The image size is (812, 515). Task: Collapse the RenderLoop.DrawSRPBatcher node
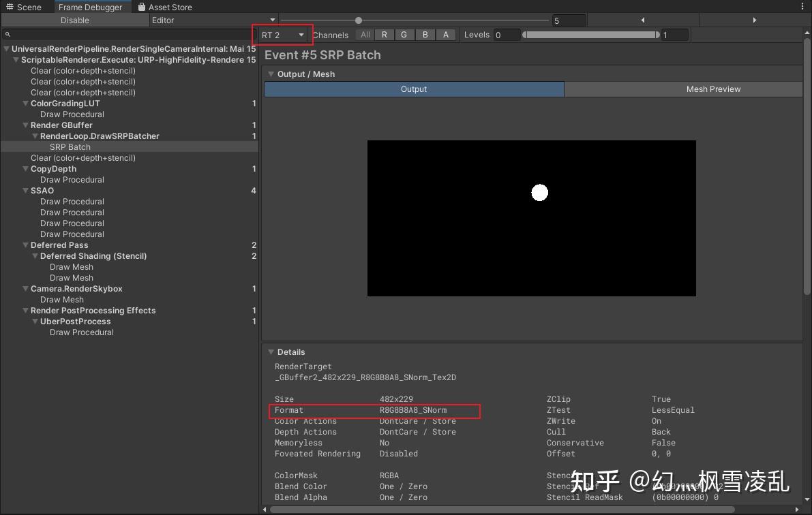coord(35,136)
